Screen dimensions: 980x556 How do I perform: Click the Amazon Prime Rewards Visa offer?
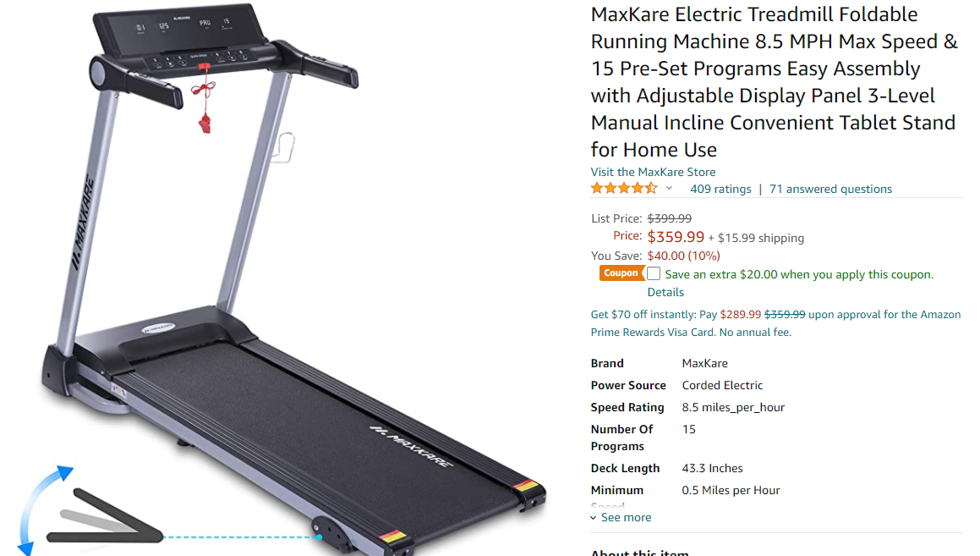click(x=775, y=323)
